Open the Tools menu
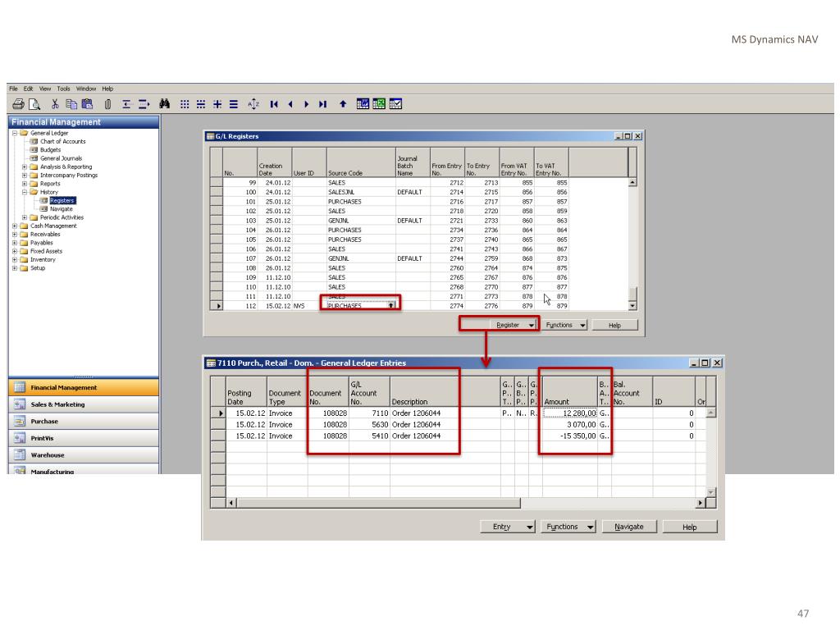The height and width of the screenshot is (630, 840). [x=63, y=89]
